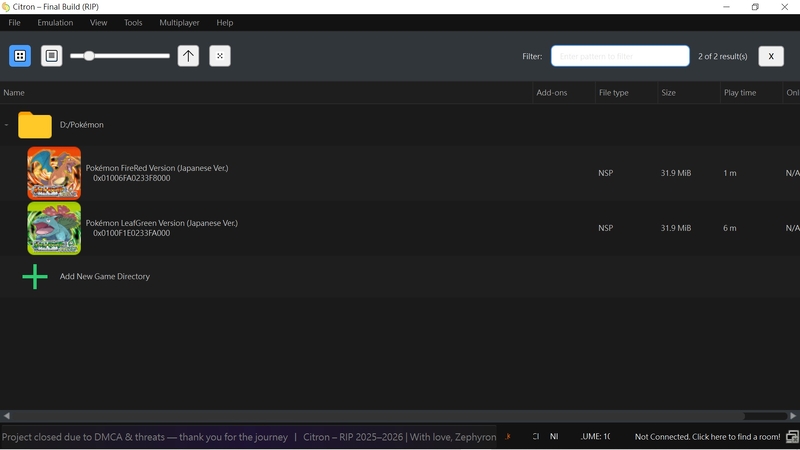800x450 pixels.
Task: Click the FireRed 1 m play time
Action: [730, 173]
